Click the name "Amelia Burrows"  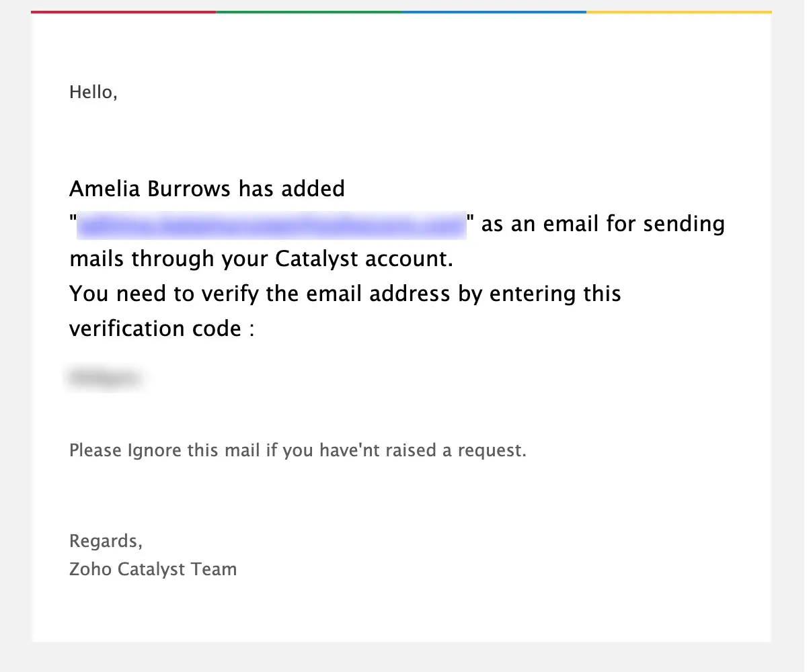pos(142,189)
